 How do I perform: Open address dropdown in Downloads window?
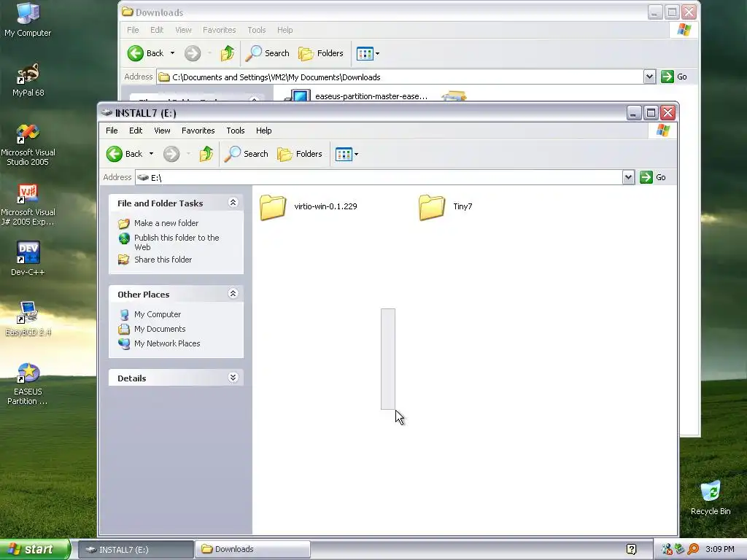649,77
